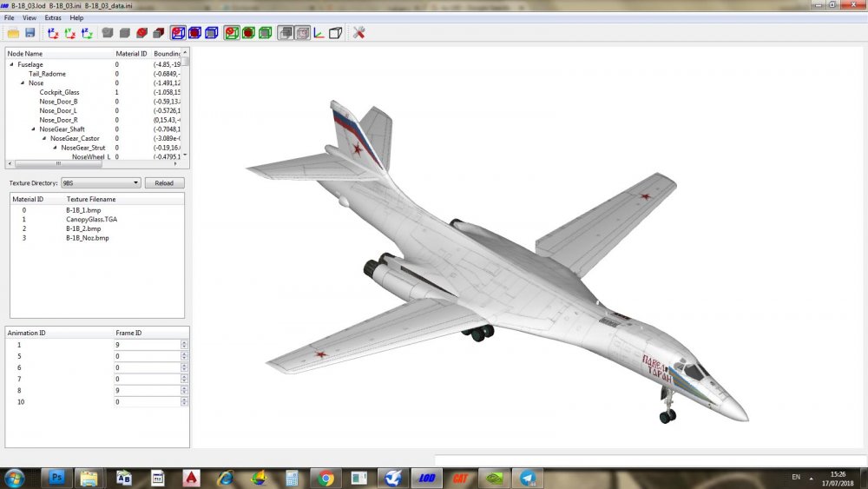Collapse the NoseGear_Shaft tree node
868x489 pixels.
coord(33,129)
